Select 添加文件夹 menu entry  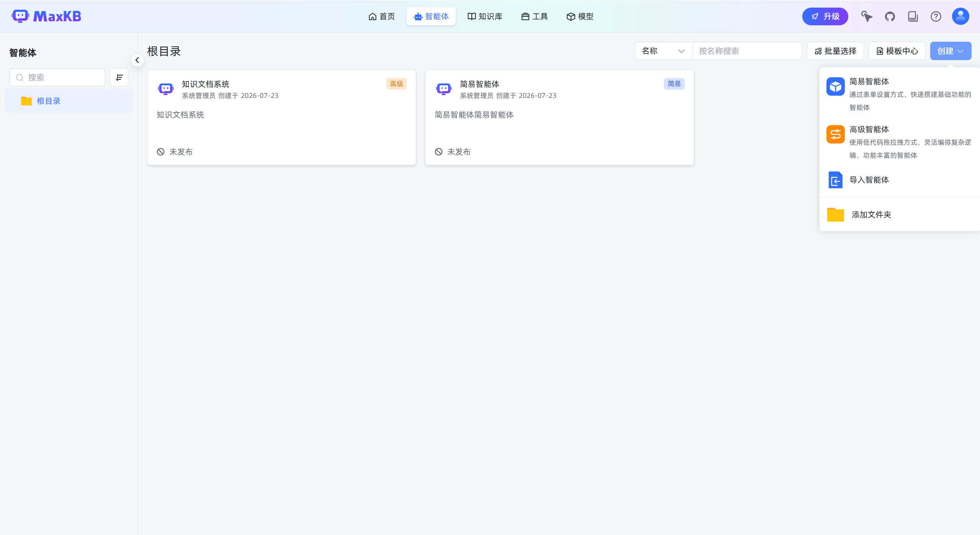pos(899,215)
